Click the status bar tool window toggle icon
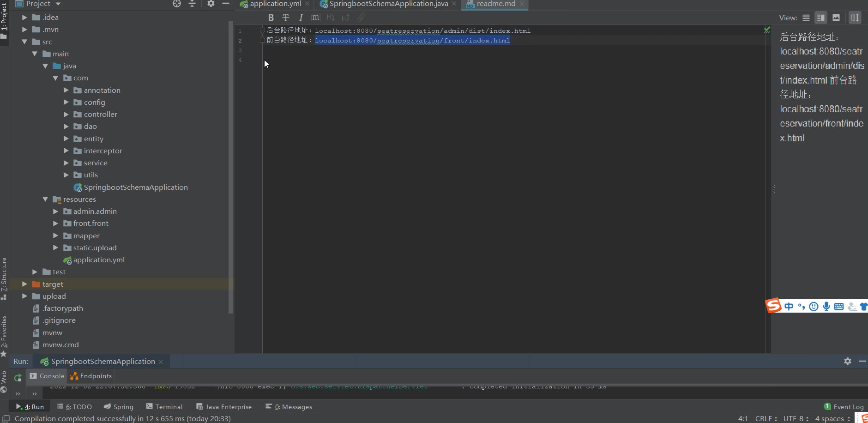This screenshot has width=868, height=423. pos(6,418)
